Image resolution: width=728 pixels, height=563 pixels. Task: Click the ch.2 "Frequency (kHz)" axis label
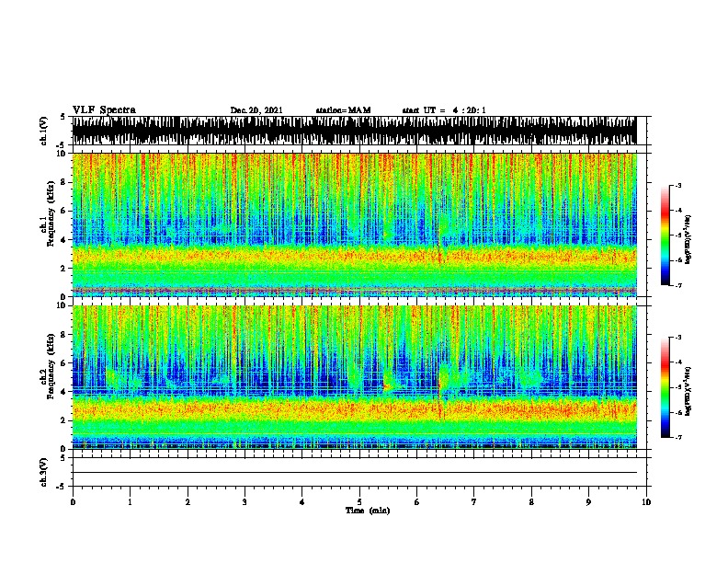tap(51, 366)
